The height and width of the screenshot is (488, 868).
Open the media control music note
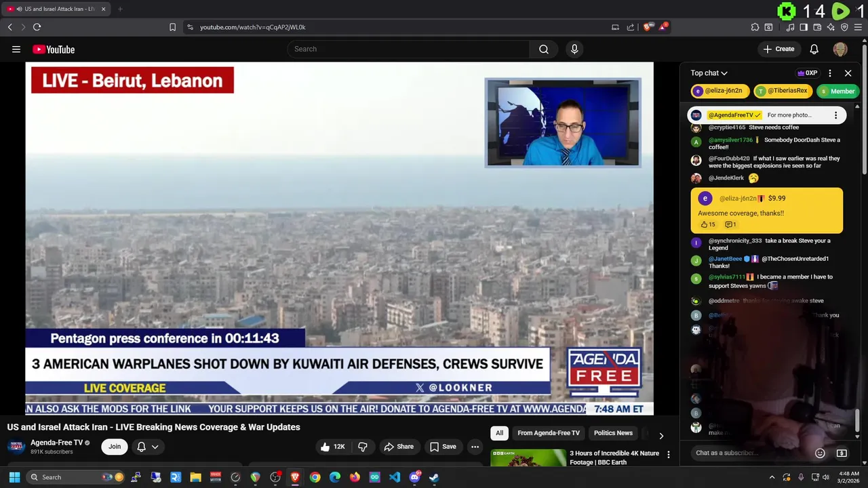pos(790,27)
